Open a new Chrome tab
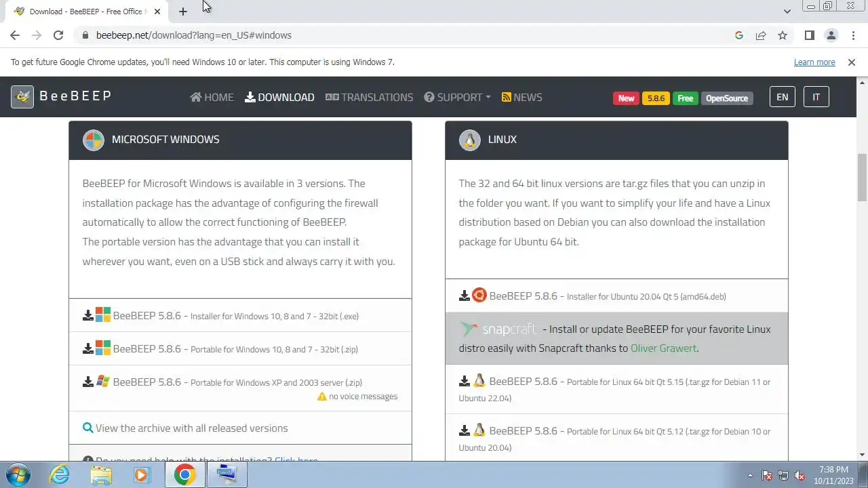The height and width of the screenshot is (488, 868). tap(183, 12)
